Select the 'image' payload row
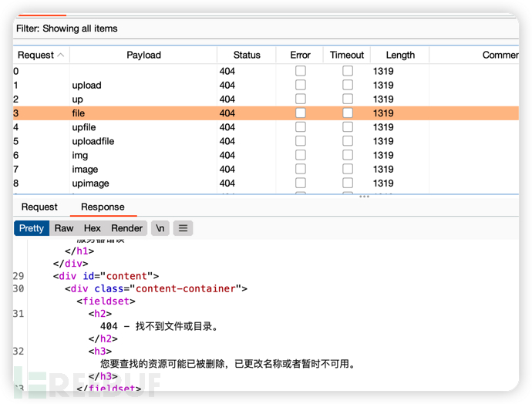 tap(266, 170)
